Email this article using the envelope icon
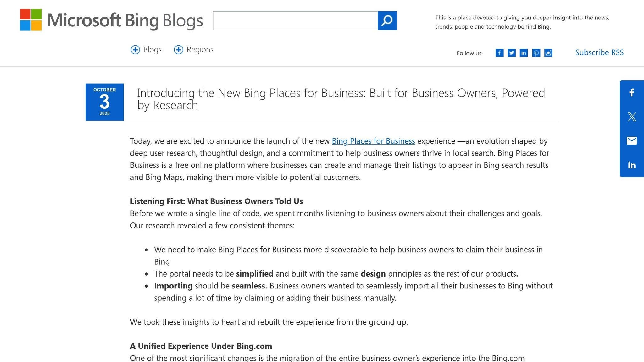This screenshot has width=644, height=362. [x=631, y=141]
